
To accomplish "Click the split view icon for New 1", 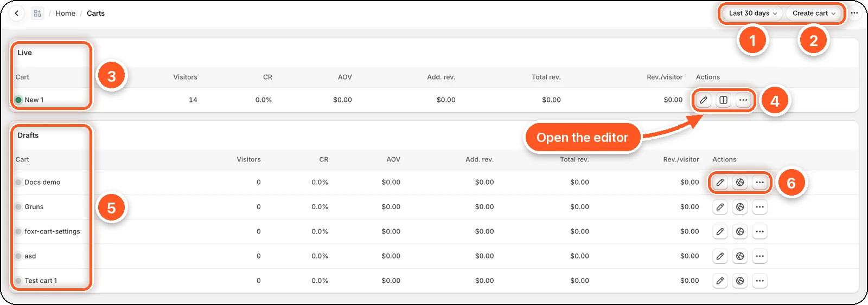I will point(723,100).
